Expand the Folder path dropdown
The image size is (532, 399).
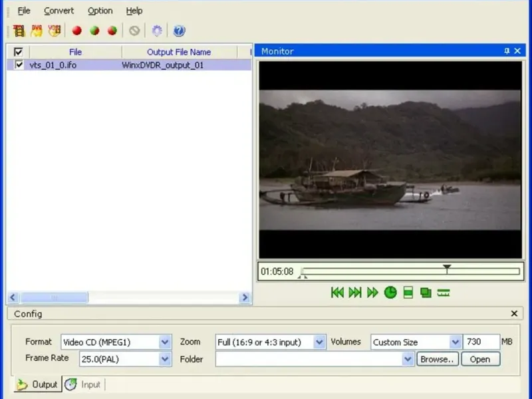click(x=408, y=359)
